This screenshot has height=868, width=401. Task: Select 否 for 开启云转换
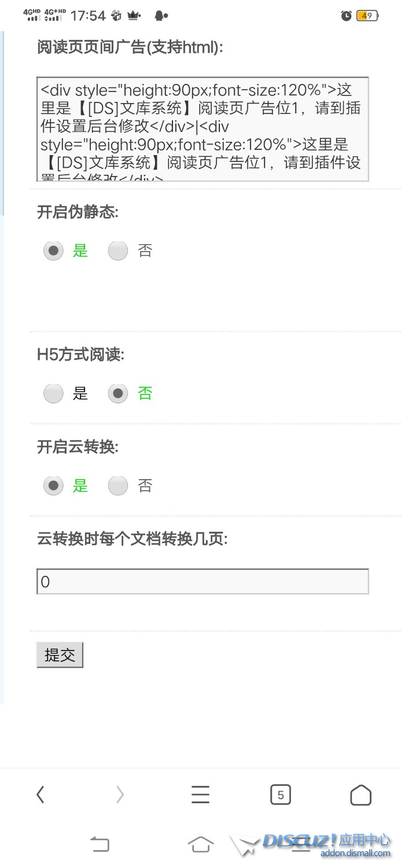(x=118, y=486)
